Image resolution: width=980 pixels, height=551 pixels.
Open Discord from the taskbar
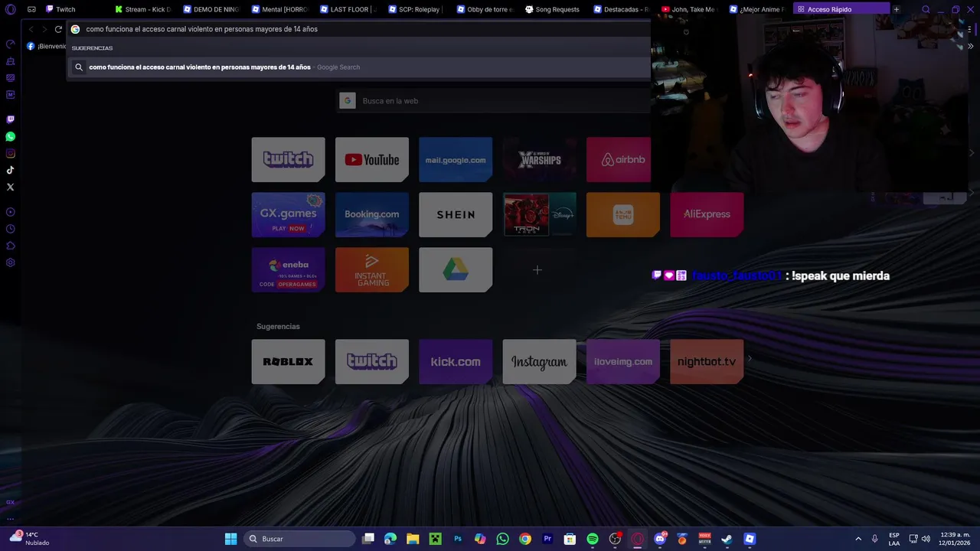pos(660,539)
